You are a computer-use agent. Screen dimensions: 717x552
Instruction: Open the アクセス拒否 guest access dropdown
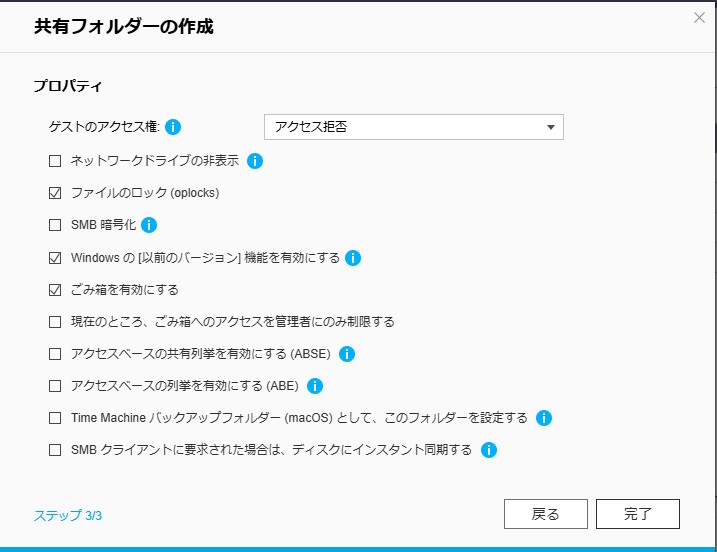[414, 127]
